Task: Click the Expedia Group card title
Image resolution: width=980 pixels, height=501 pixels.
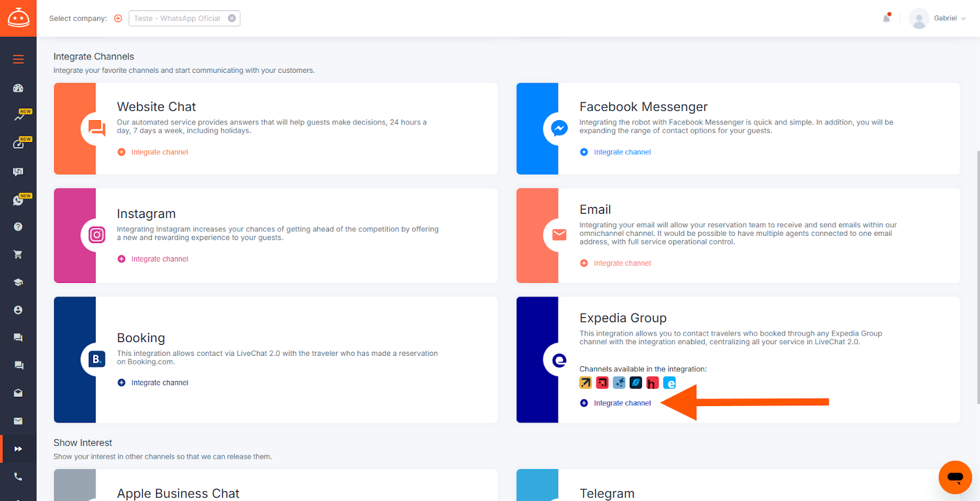Action: pyautogui.click(x=623, y=318)
